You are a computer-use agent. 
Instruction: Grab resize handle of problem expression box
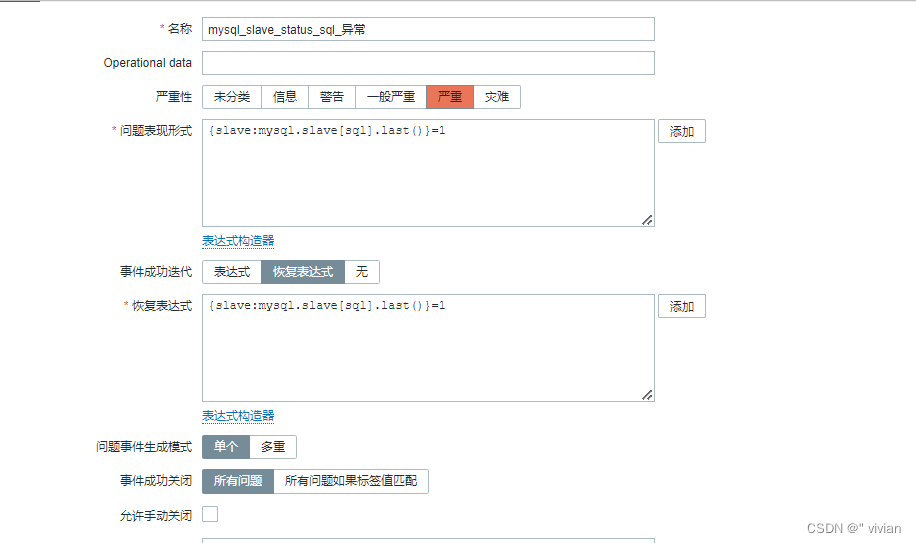647,220
